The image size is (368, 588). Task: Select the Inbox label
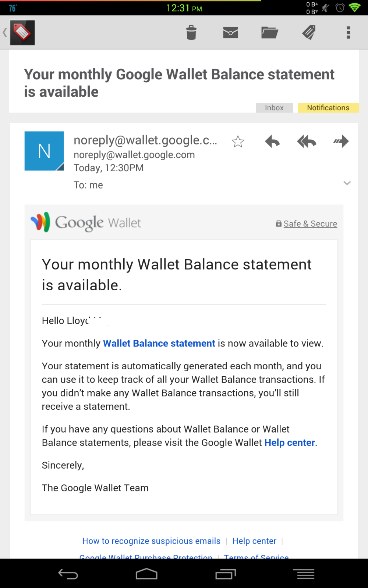274,108
